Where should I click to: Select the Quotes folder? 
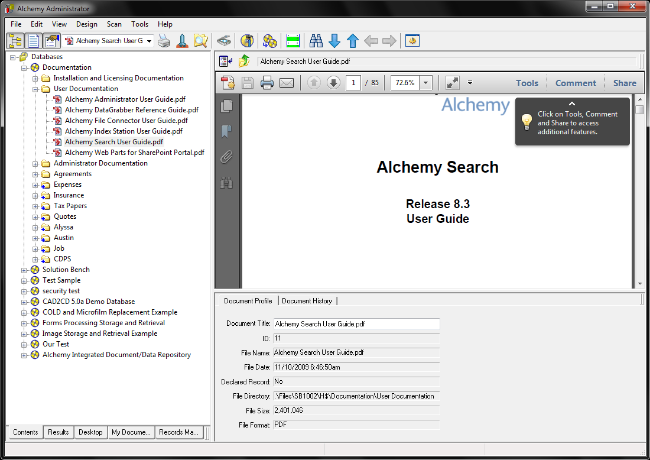[x=65, y=217]
